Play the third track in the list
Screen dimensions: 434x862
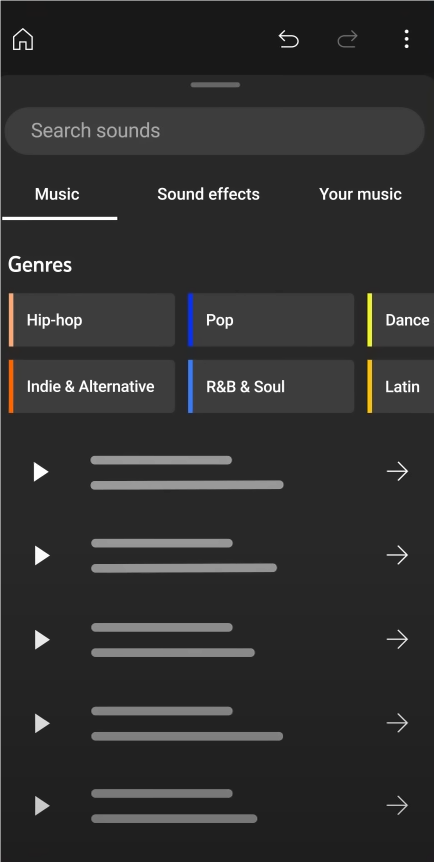pos(42,639)
